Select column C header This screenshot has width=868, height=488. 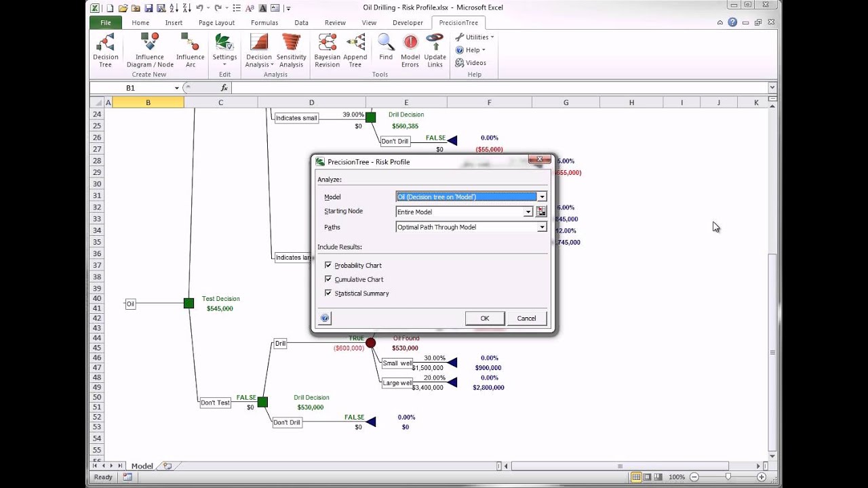click(220, 102)
